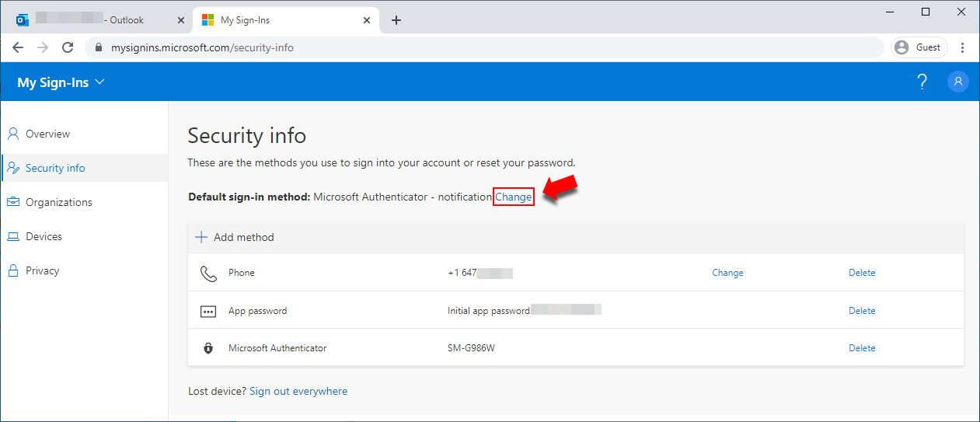980x422 pixels.
Task: Change the default sign-in method
Action: pyautogui.click(x=514, y=197)
